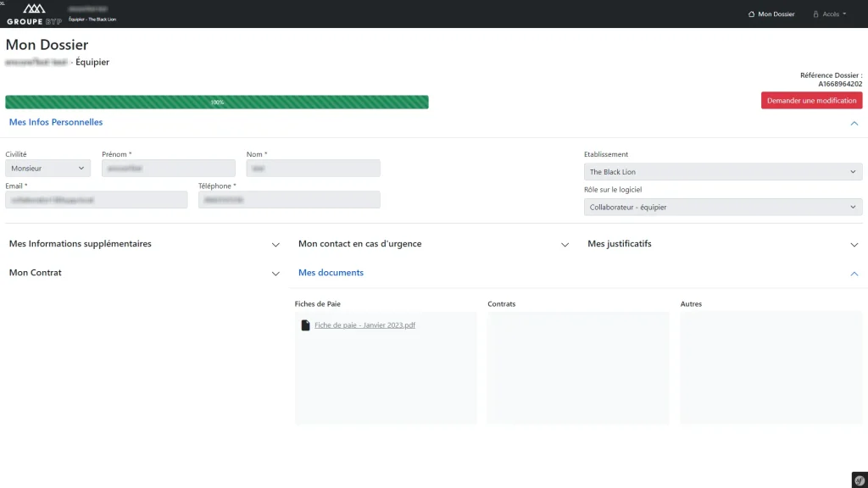Viewport: 868px width, 488px height.
Task: Click the lock icon beside Accès
Action: [815, 14]
